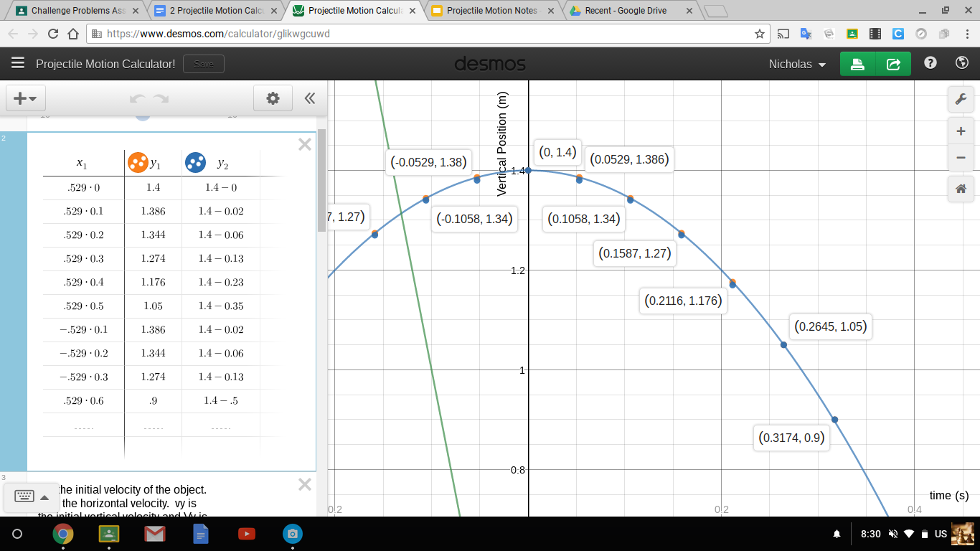Click the expression list scrollbar

(321, 181)
